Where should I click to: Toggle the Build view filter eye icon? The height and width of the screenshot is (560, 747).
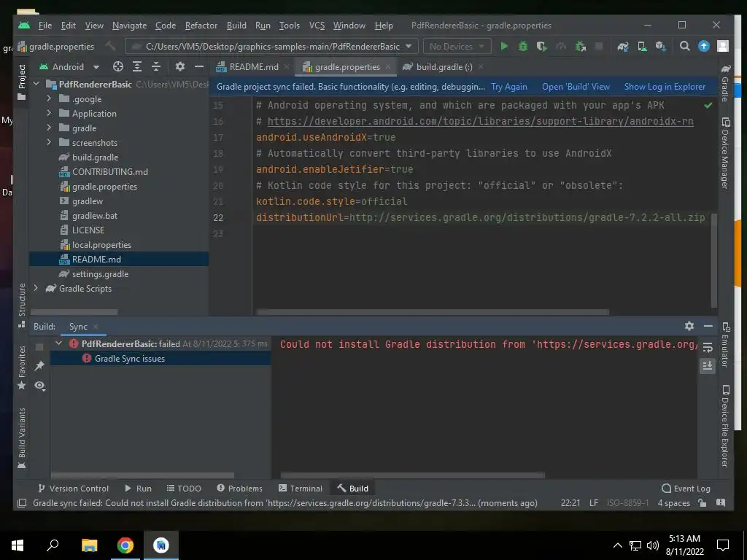[39, 385]
